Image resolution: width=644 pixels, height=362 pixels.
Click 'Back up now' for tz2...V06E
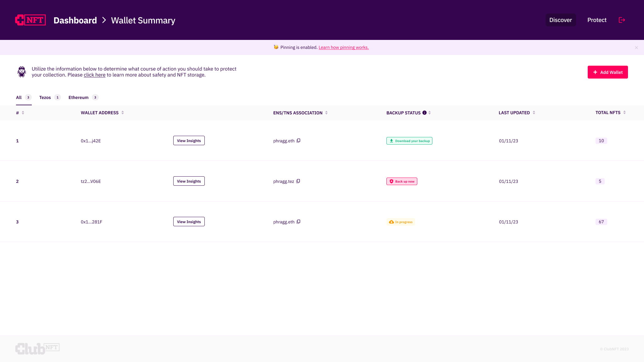[402, 181]
